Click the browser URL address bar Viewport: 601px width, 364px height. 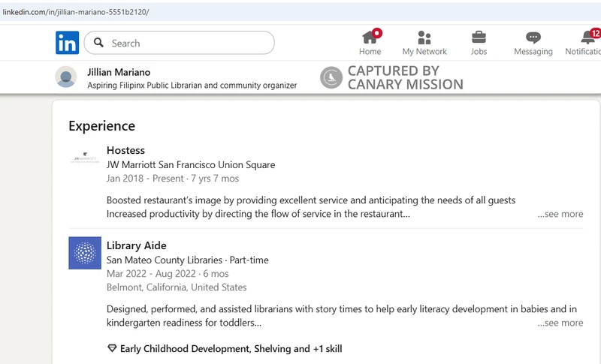[x=225, y=11]
